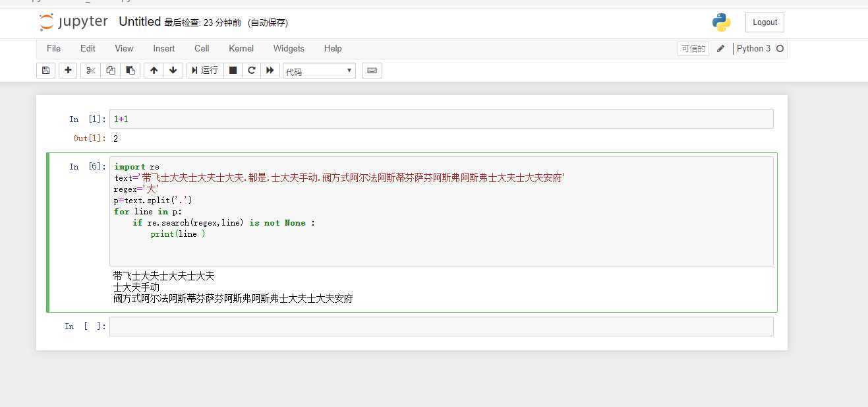Screen dimensions: 868x407
Task: Click the empty In [ ] prompt label
Action: tap(85, 327)
